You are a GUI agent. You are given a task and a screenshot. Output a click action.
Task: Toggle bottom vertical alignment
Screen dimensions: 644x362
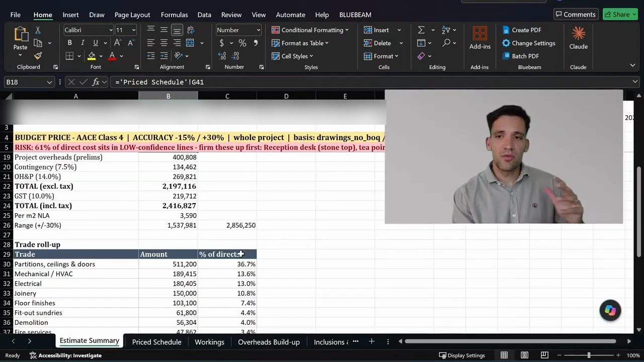click(x=177, y=30)
